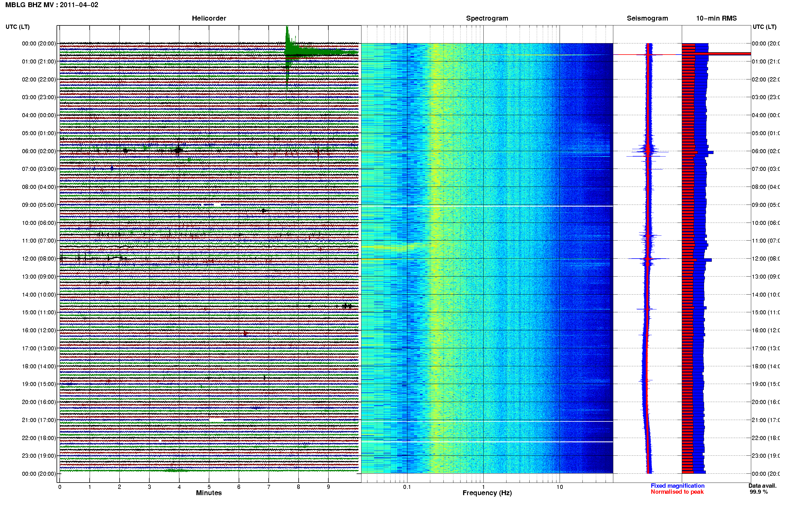Click the '01:00 (21:00)' helicorder time label
Image resolution: width=812 pixels, height=508 pixels.
click(39, 61)
